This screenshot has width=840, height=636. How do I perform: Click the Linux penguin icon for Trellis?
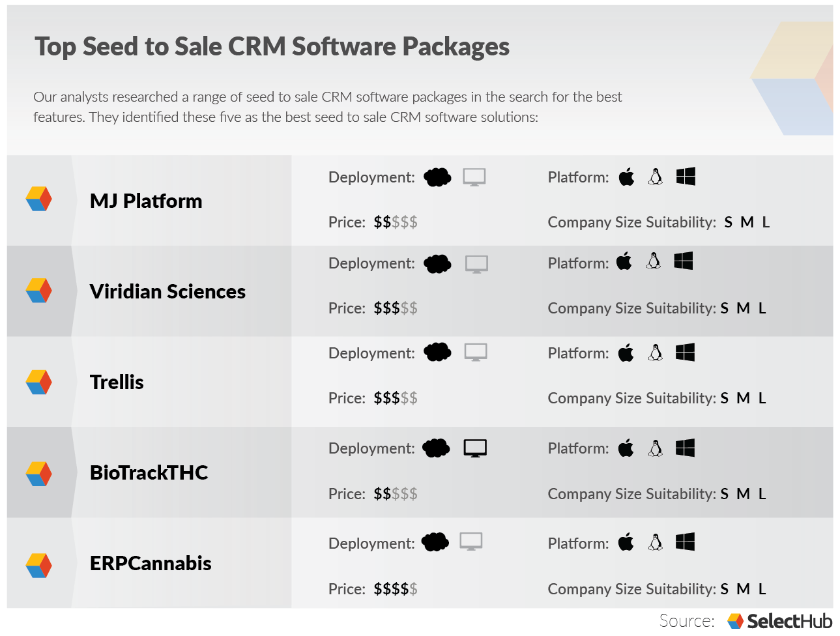[x=656, y=353]
